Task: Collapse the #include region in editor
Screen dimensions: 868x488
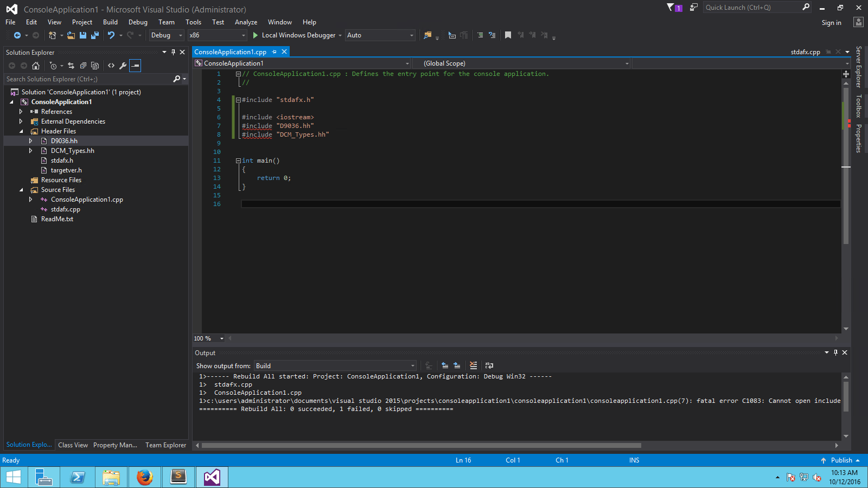Action: pos(238,100)
